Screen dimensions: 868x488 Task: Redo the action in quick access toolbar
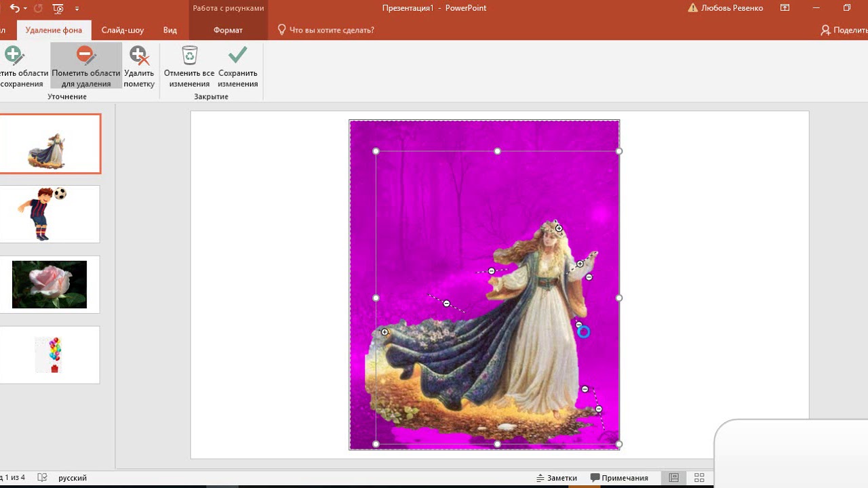click(x=38, y=8)
